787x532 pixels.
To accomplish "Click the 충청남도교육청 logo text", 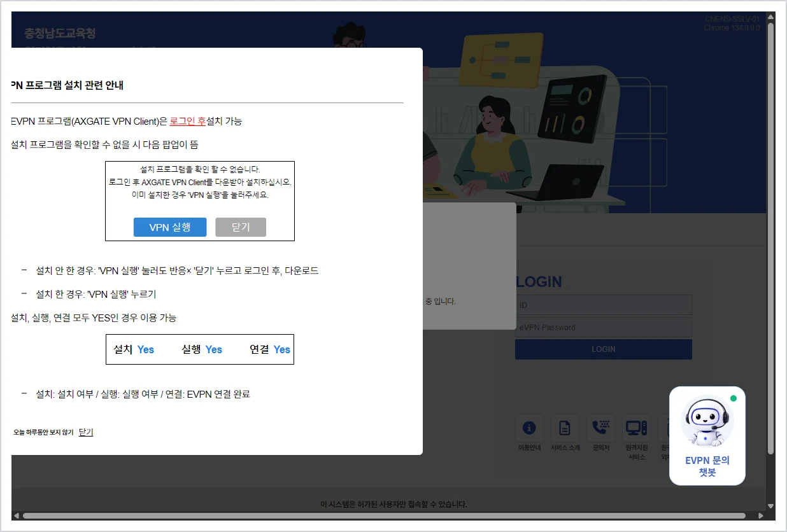I will [x=60, y=33].
